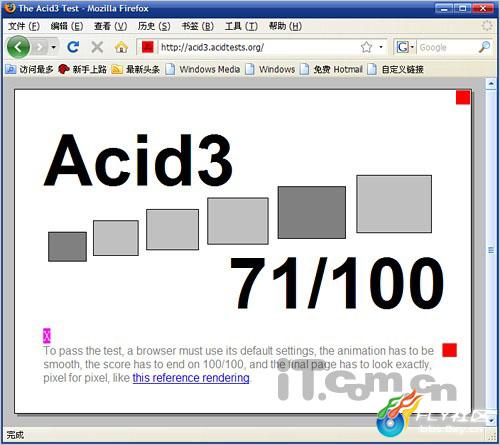Click the vertical scrollbar up arrow

pyautogui.click(x=491, y=84)
